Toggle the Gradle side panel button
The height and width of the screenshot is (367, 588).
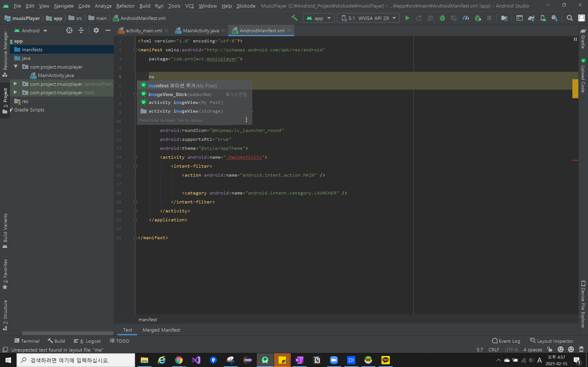click(583, 39)
